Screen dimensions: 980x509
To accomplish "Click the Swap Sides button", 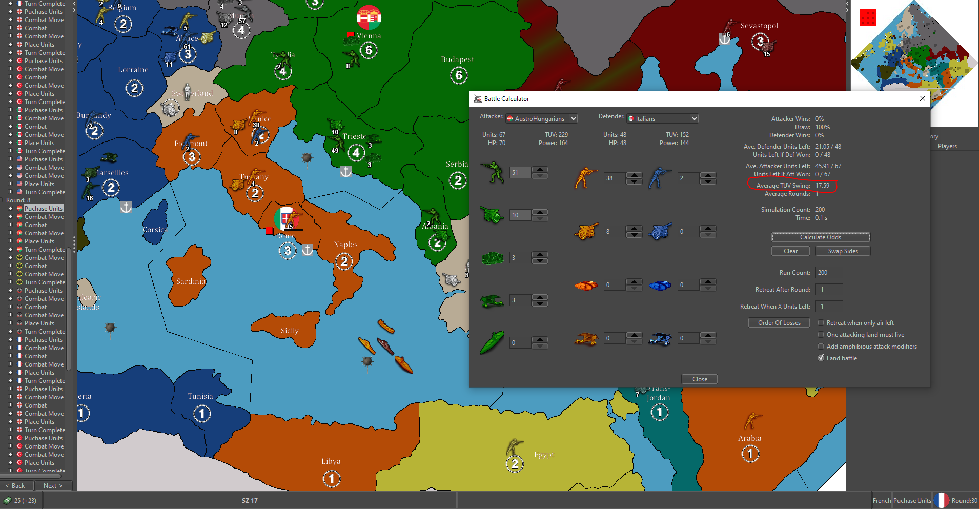I will pyautogui.click(x=843, y=251).
